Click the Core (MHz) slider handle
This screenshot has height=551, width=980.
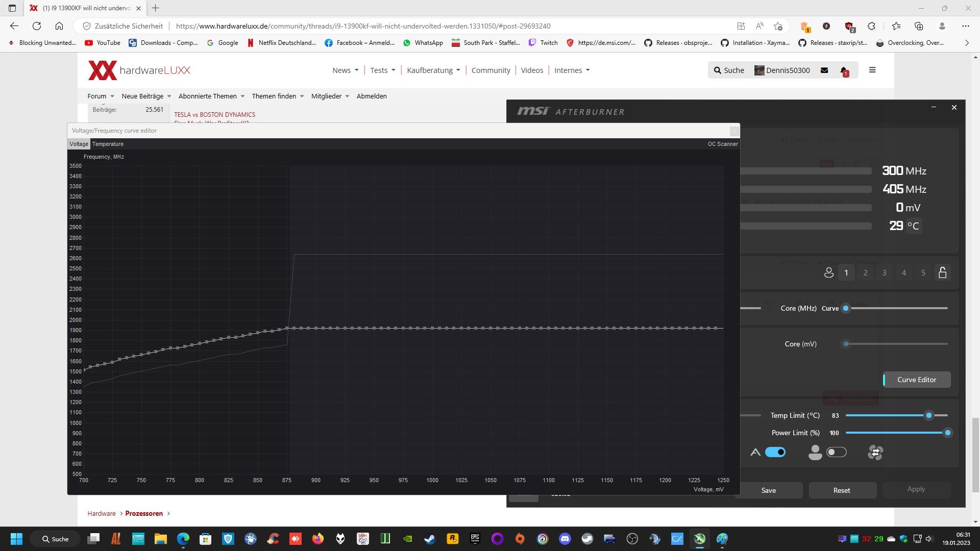846,308
